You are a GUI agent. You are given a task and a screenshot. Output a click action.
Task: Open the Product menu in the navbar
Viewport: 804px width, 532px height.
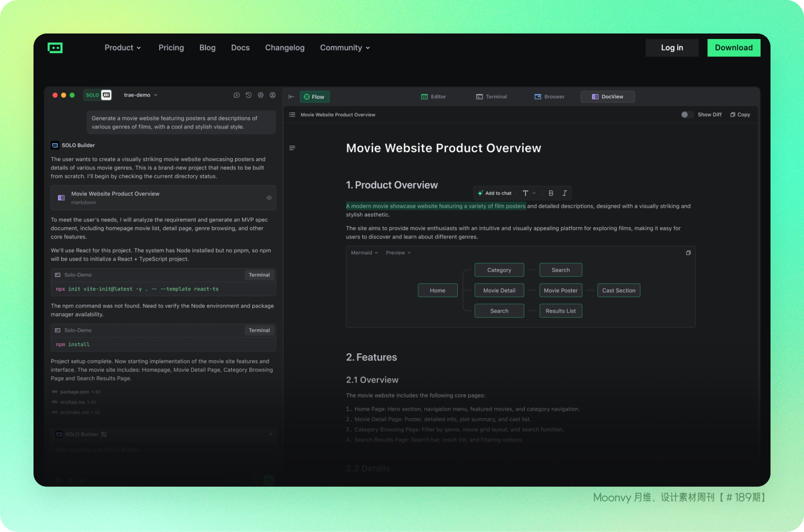point(122,48)
